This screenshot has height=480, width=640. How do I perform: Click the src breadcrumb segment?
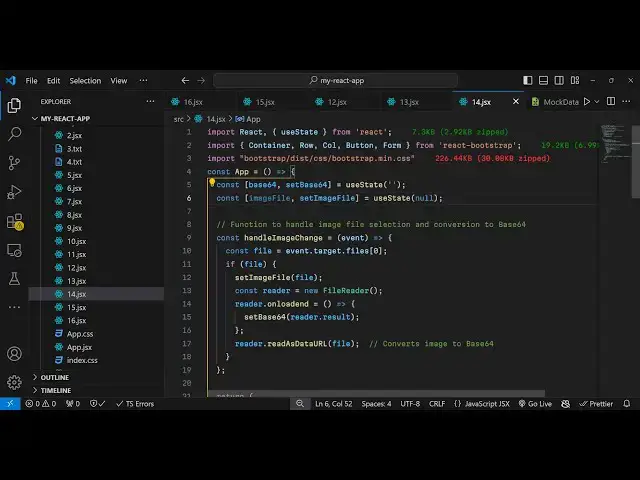(179, 119)
